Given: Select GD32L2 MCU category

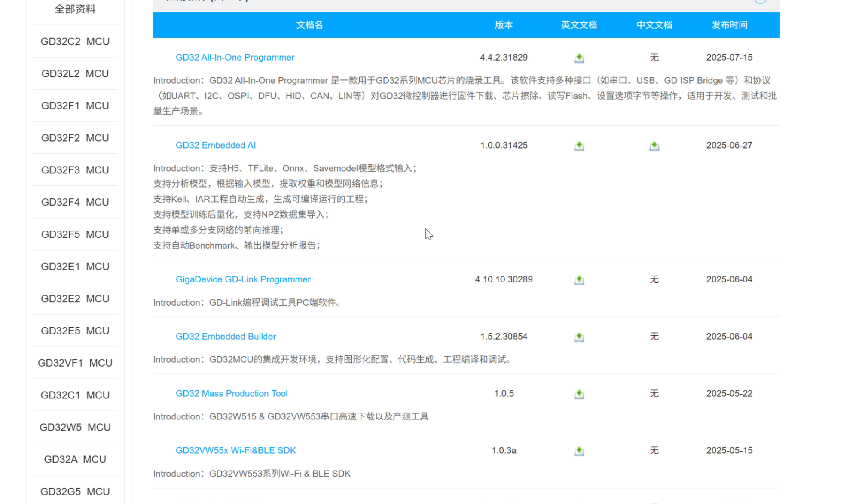Looking at the screenshot, I should click(x=75, y=73).
